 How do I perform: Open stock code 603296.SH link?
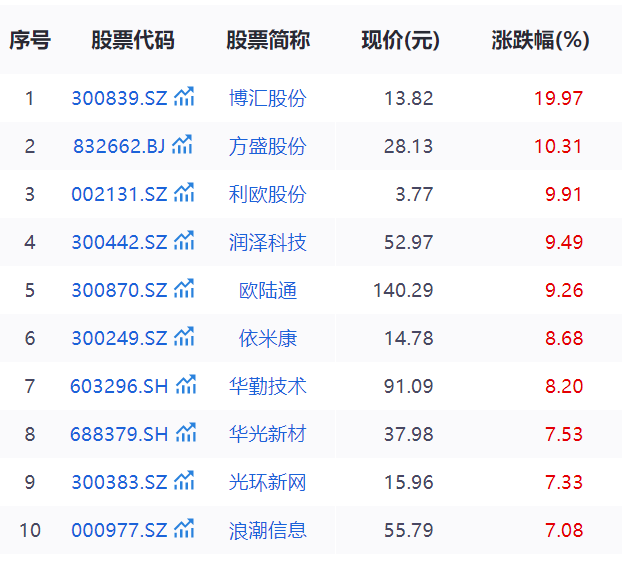click(119, 386)
